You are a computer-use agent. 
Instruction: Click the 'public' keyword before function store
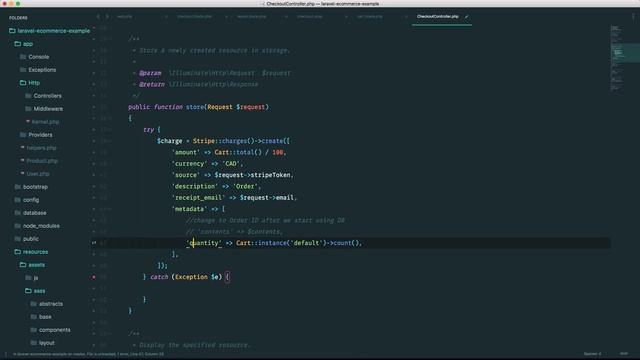[x=139, y=107]
